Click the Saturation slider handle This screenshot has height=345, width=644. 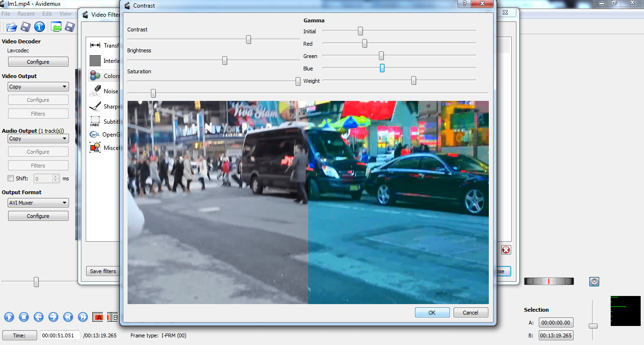click(x=298, y=81)
